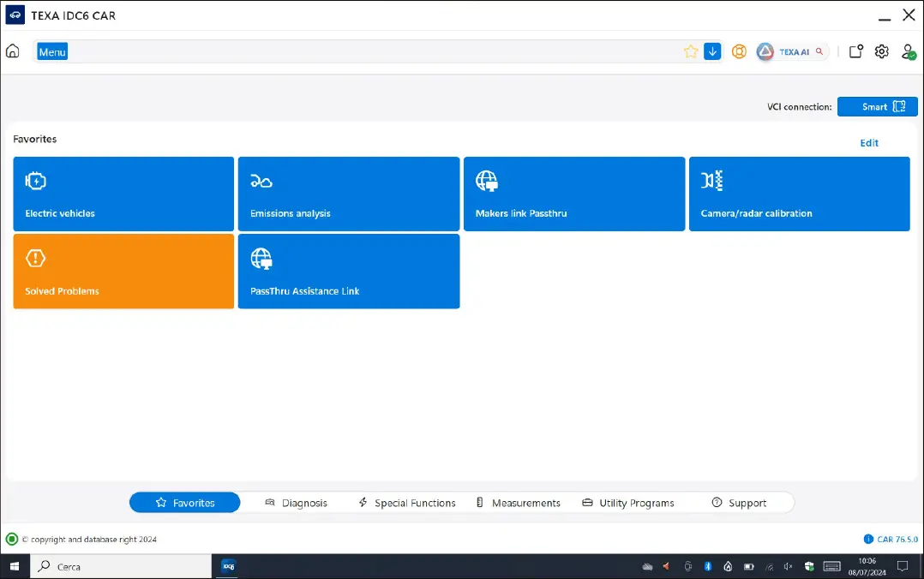This screenshot has height=579, width=924.
Task: Select the Camera/radar calibration tile
Action: [x=799, y=194]
